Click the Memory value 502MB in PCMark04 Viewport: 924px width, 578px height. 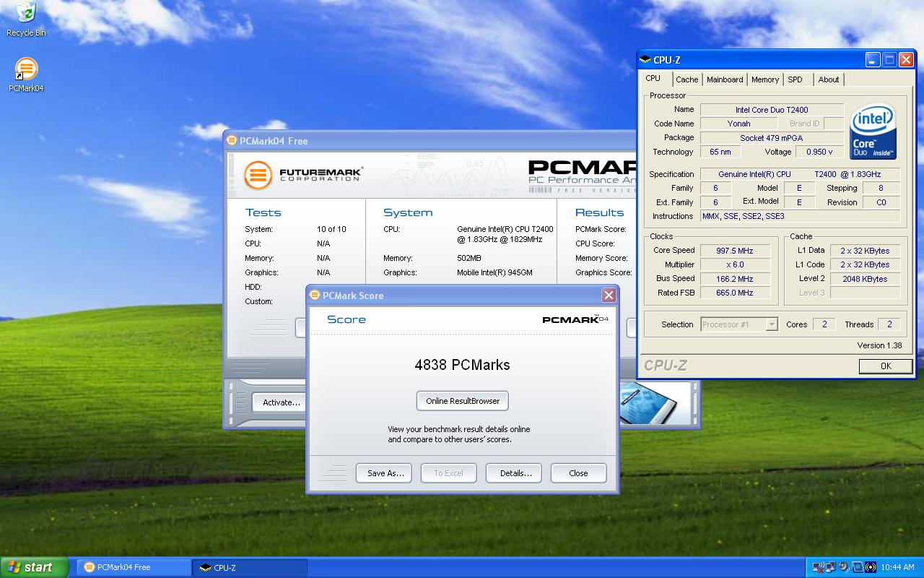click(x=468, y=258)
